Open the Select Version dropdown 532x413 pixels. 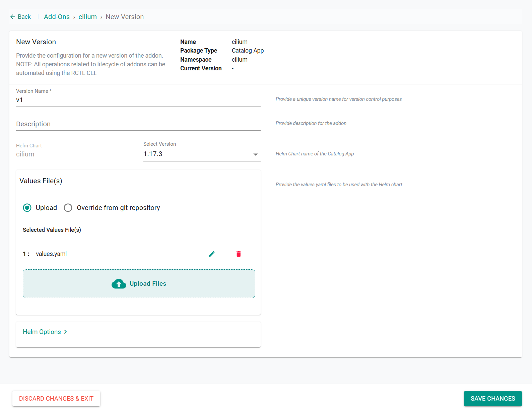202,154
